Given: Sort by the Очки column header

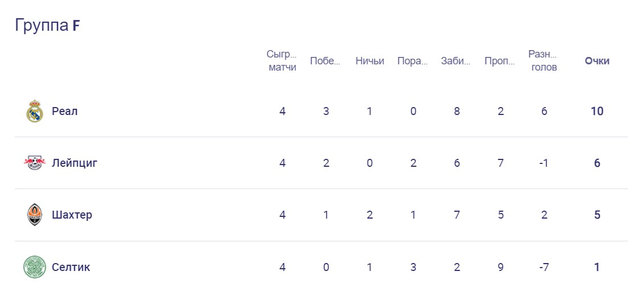Looking at the screenshot, I should (597, 61).
